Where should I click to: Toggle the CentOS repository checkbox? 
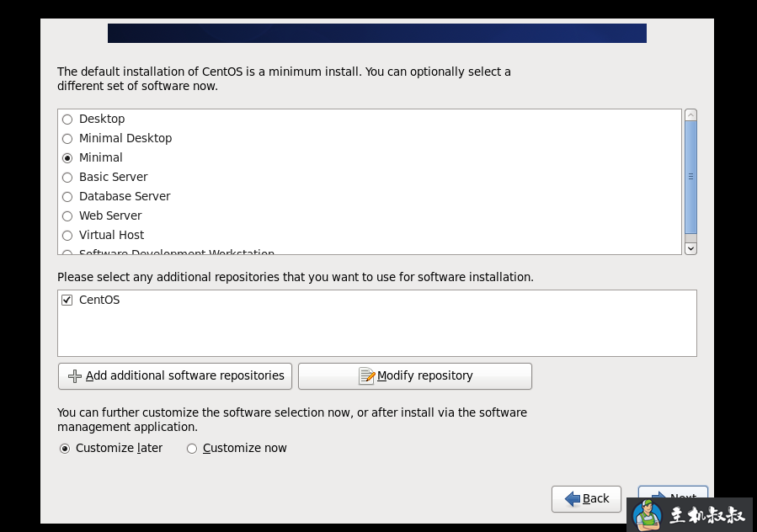(x=67, y=300)
